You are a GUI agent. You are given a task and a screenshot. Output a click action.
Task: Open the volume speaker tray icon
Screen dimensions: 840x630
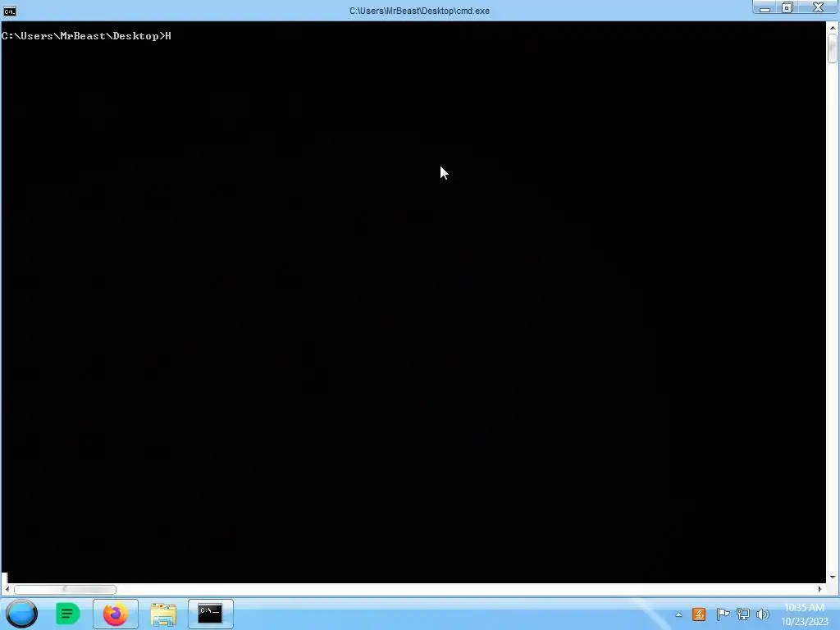763,614
